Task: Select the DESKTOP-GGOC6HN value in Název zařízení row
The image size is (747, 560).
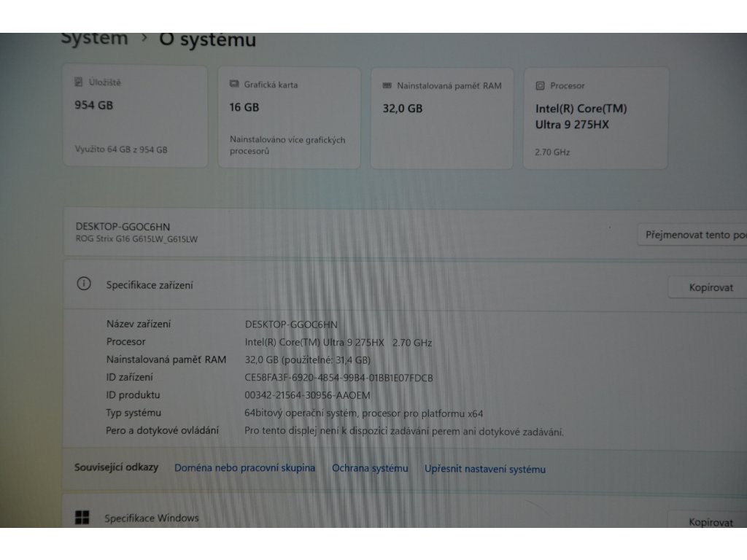Action: click(x=291, y=324)
